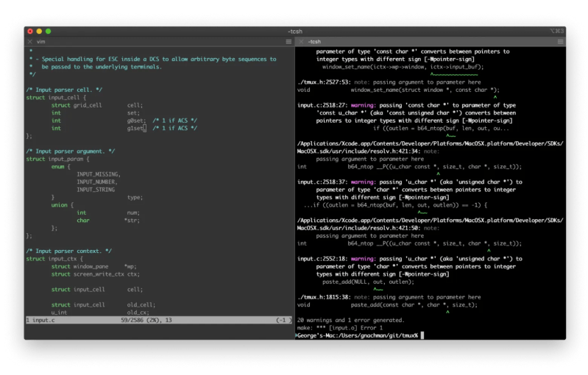Click 'old_cx;' in vim
This screenshot has height=375, width=588.
[x=138, y=312]
